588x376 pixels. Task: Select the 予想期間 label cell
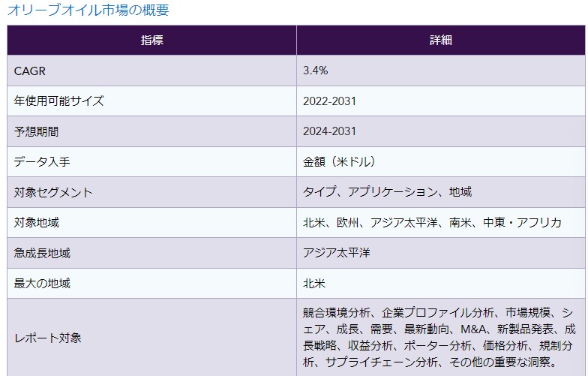click(x=151, y=131)
